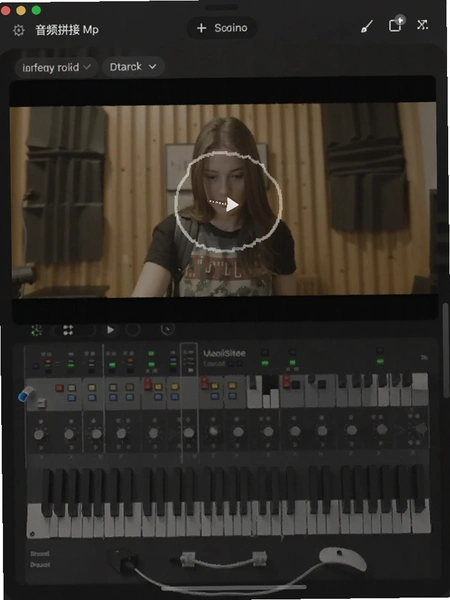This screenshot has height=600, width=450.
Task: Adjust the leftmost knob in the mixer row
Action: pyautogui.click(x=39, y=434)
